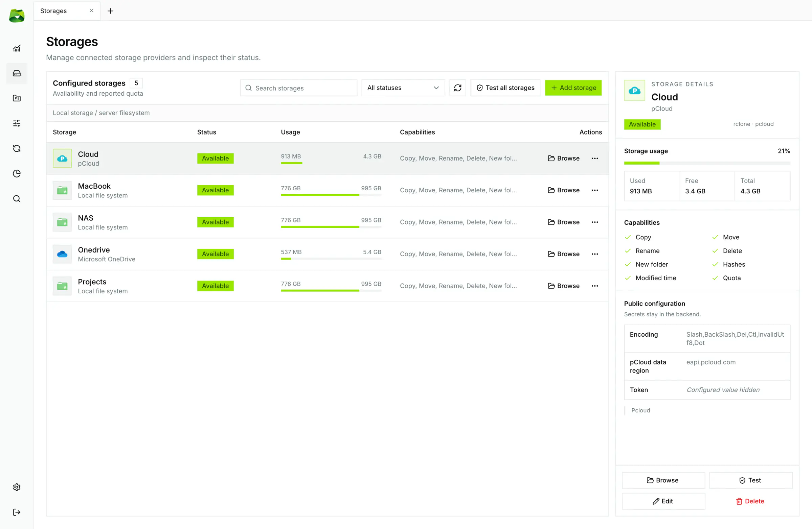Click the Usage column header

(x=290, y=132)
